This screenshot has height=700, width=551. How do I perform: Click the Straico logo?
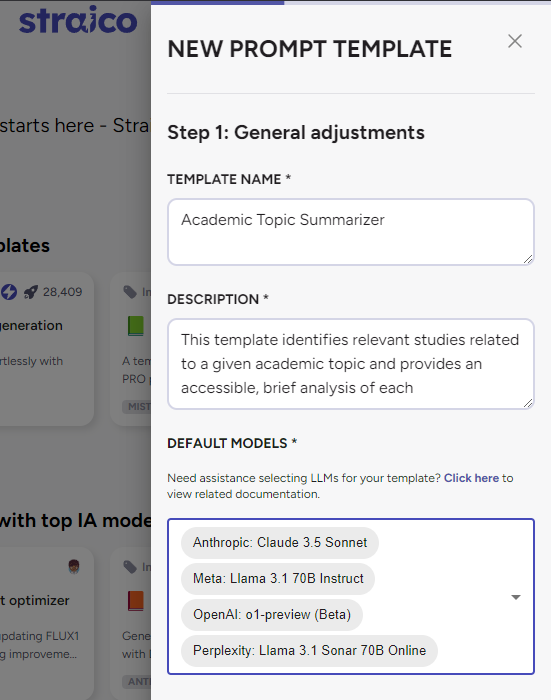78,20
